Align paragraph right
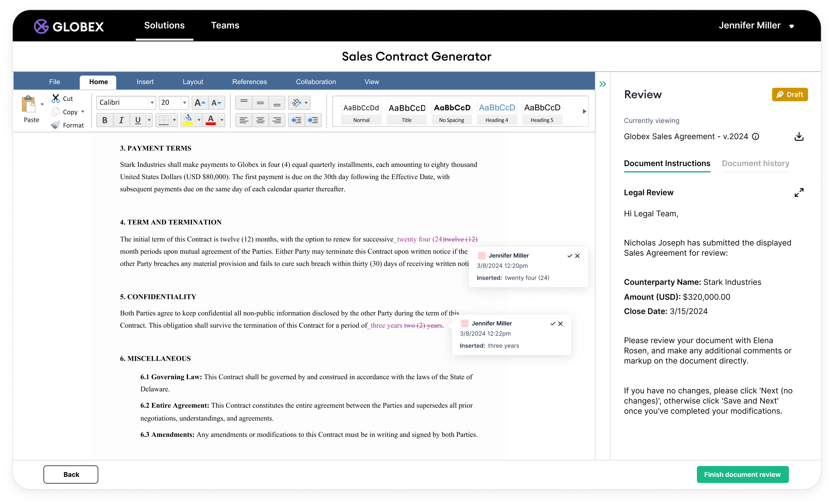This screenshot has width=833, height=504. (277, 120)
